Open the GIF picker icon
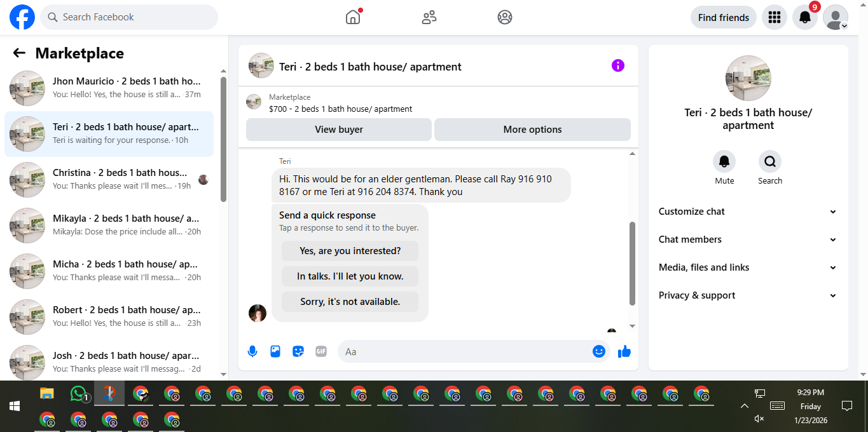The image size is (868, 432). 321,351
